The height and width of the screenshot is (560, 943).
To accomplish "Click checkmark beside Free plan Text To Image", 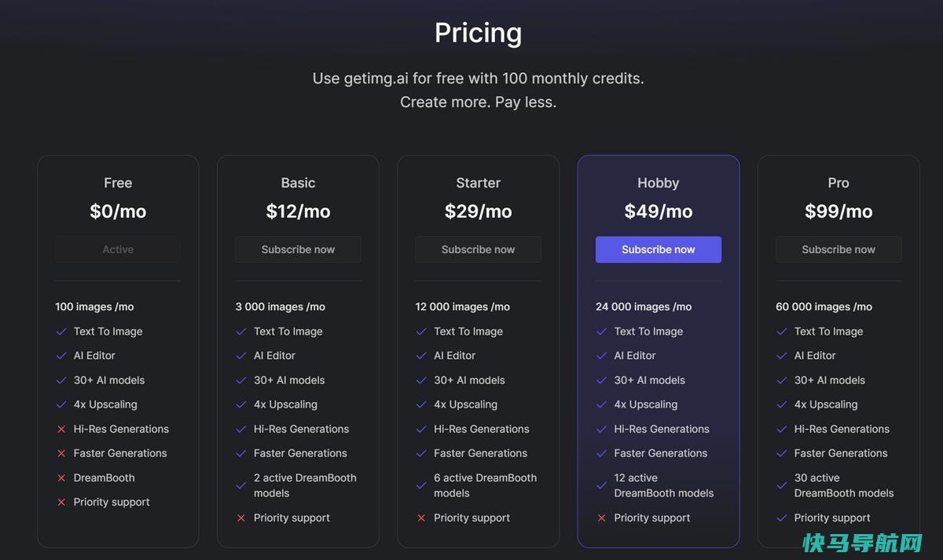I will click(x=61, y=331).
